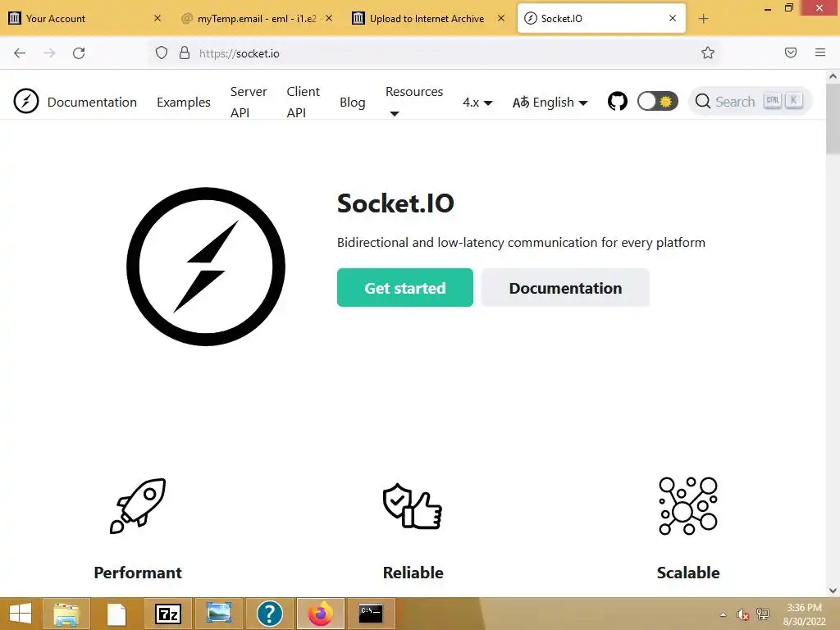Close the Socket.IO tab
This screenshot has width=840, height=630.
pyautogui.click(x=673, y=18)
